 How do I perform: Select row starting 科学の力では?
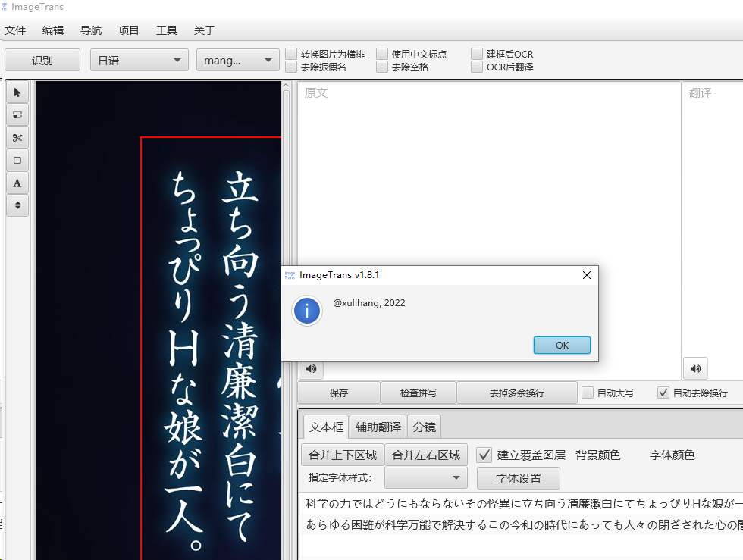coord(522,504)
